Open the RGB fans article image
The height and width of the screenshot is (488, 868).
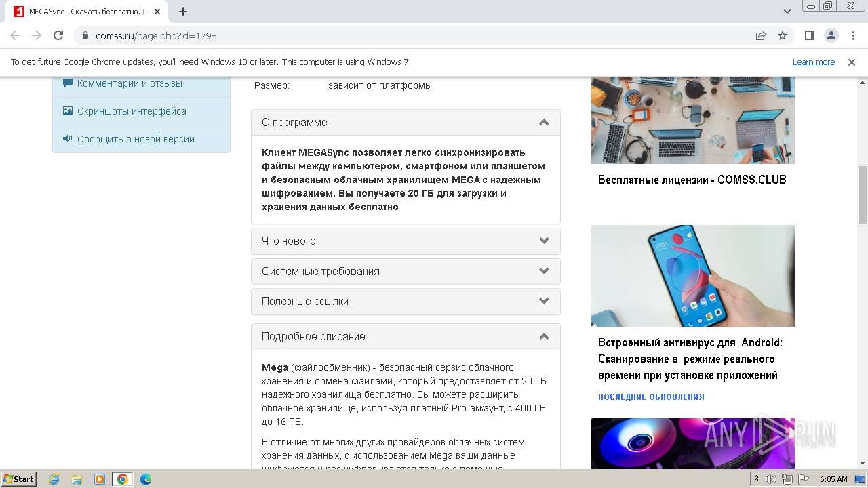(693, 443)
